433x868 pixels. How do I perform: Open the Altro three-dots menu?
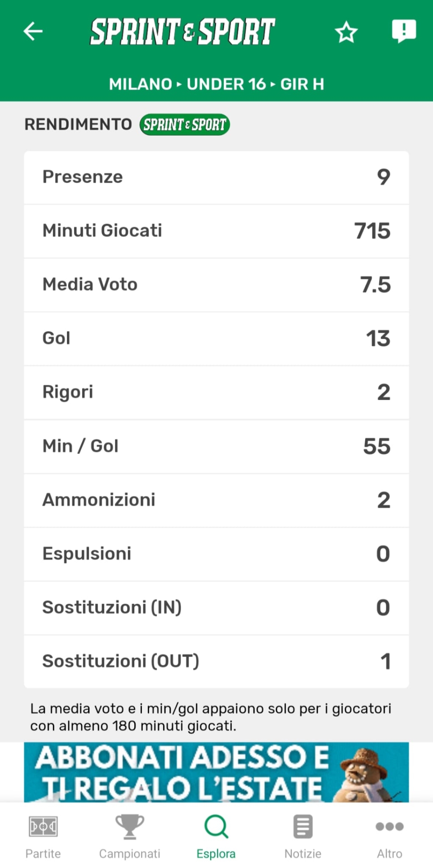pyautogui.click(x=389, y=827)
